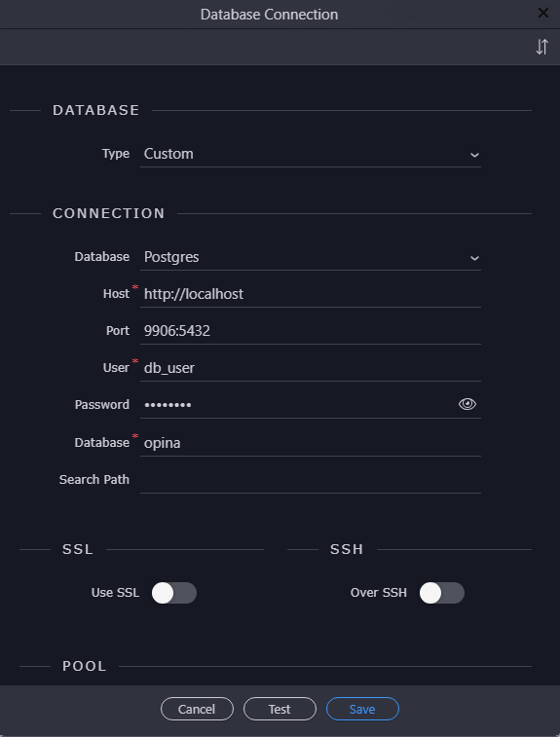Edit the Database name field opina
The height and width of the screenshot is (737, 560).
[x=311, y=443]
